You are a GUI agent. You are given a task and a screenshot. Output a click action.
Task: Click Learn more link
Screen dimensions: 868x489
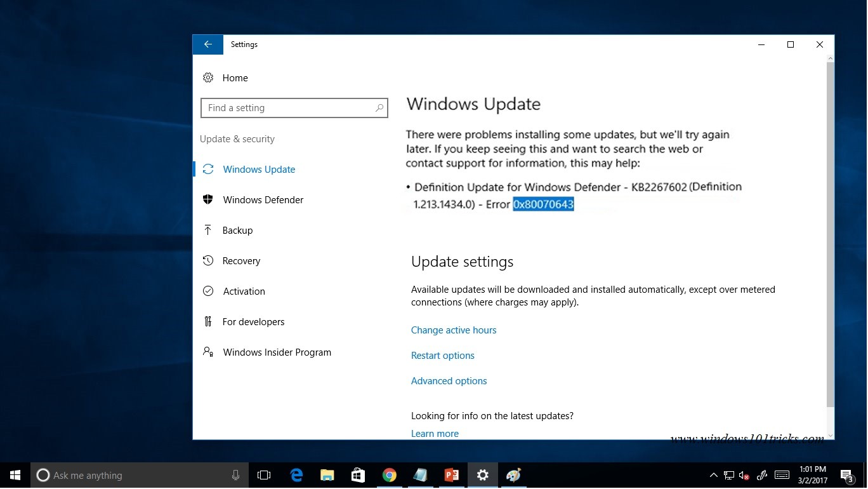435,434
